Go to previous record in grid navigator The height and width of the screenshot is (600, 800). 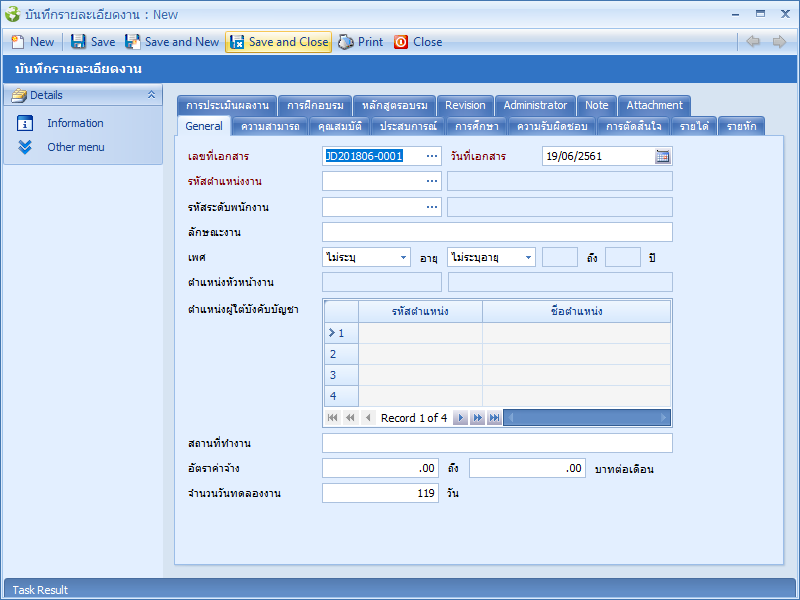[x=368, y=418]
